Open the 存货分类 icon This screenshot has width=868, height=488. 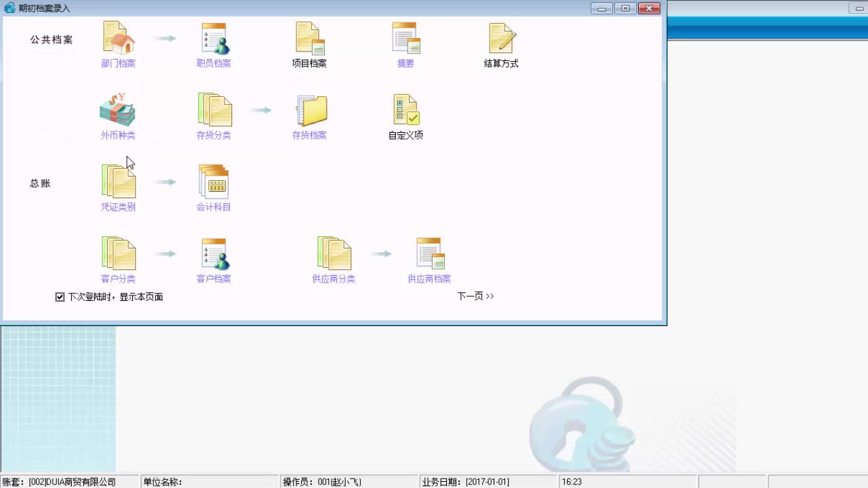(214, 110)
